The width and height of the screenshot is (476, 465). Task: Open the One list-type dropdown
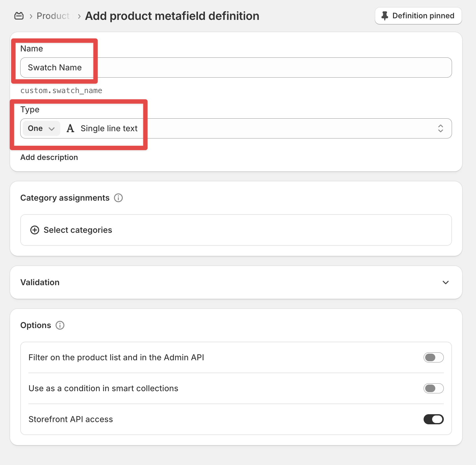41,128
